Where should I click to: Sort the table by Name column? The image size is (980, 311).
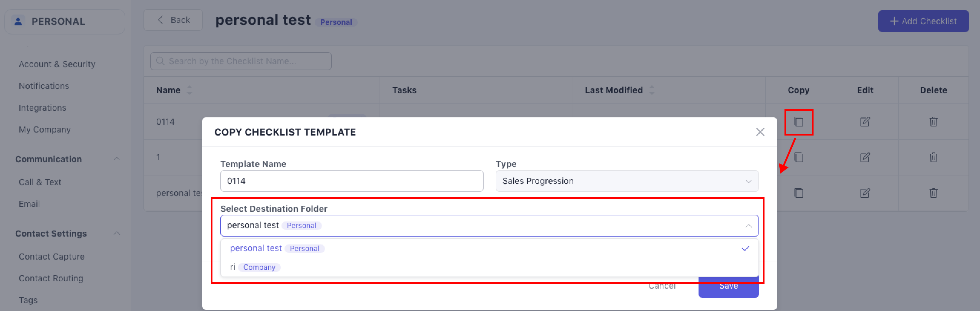pyautogui.click(x=189, y=90)
